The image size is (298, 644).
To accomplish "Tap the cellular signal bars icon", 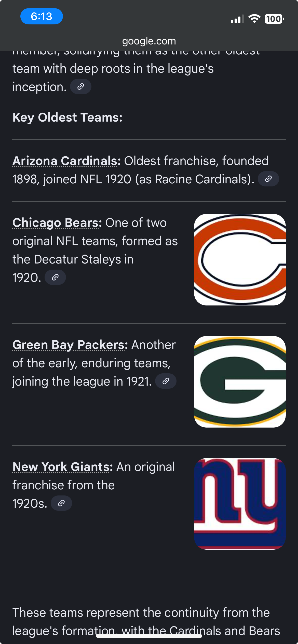I will click(237, 19).
